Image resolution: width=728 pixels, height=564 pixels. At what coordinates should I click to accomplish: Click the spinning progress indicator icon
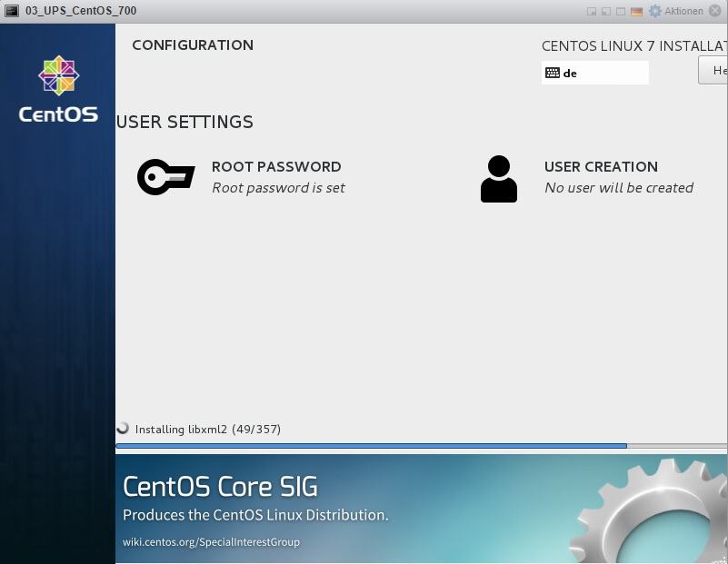click(x=123, y=428)
